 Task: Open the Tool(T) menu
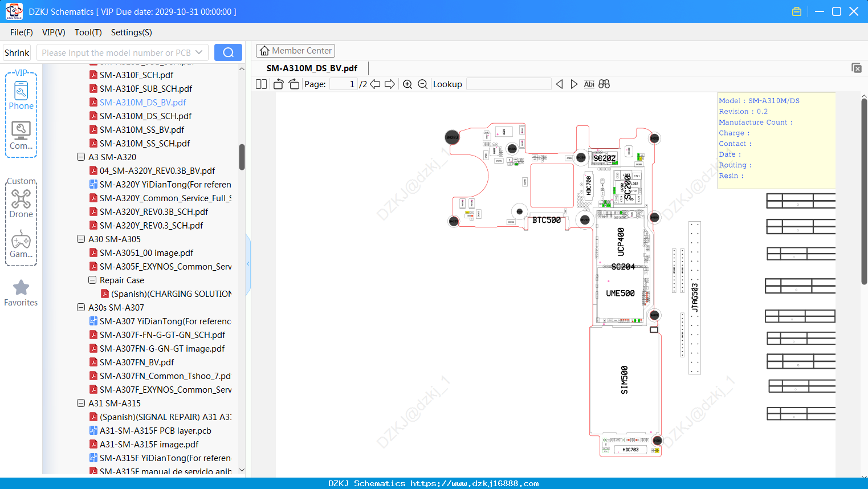click(x=88, y=32)
